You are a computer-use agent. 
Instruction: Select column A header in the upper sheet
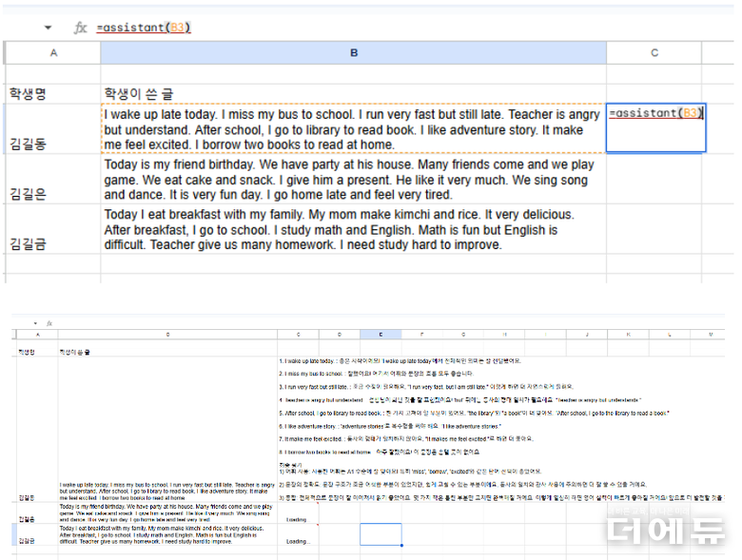pyautogui.click(x=53, y=52)
